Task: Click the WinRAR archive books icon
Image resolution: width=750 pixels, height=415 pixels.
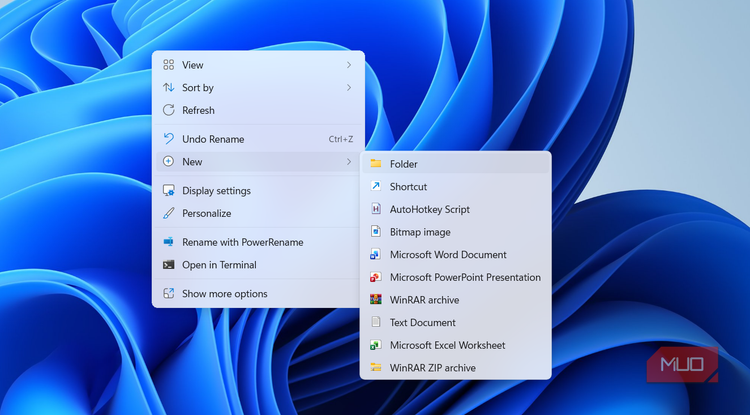Action: click(x=375, y=299)
